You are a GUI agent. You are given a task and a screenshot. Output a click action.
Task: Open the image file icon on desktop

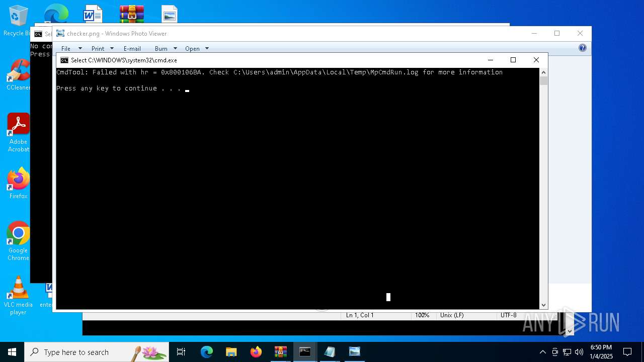(x=170, y=14)
